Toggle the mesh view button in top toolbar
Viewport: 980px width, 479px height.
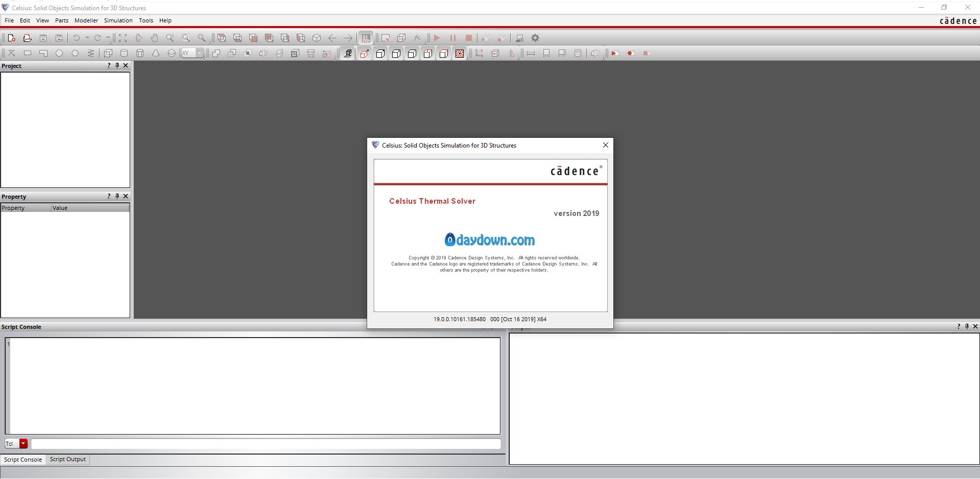(x=366, y=38)
